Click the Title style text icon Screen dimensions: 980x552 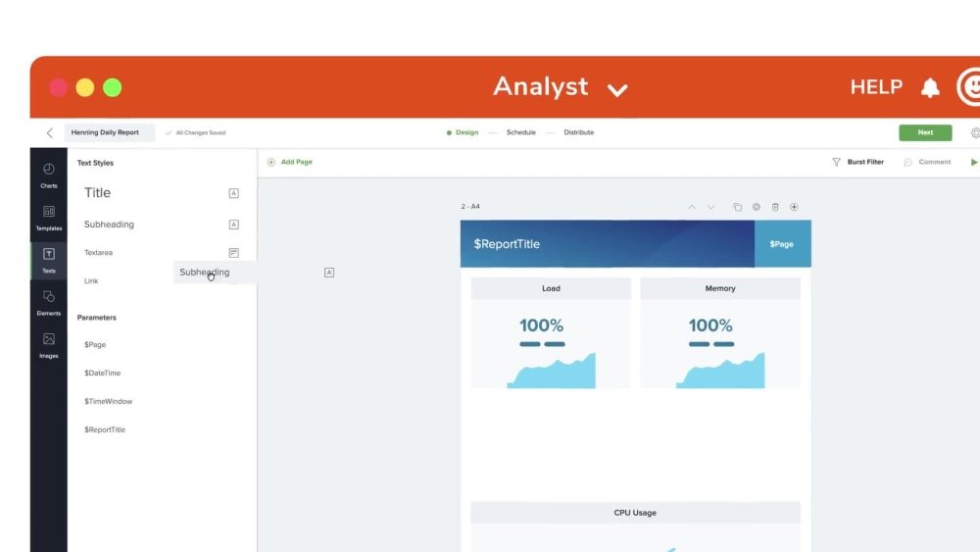point(234,193)
